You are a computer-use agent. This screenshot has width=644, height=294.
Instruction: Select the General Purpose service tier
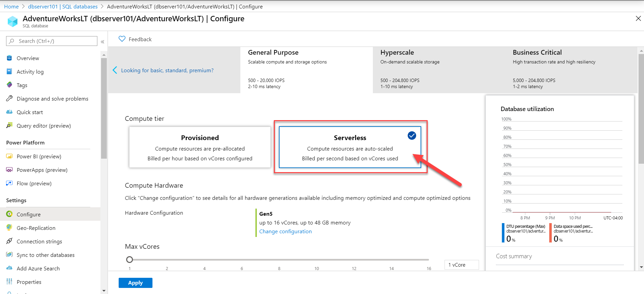(307, 70)
